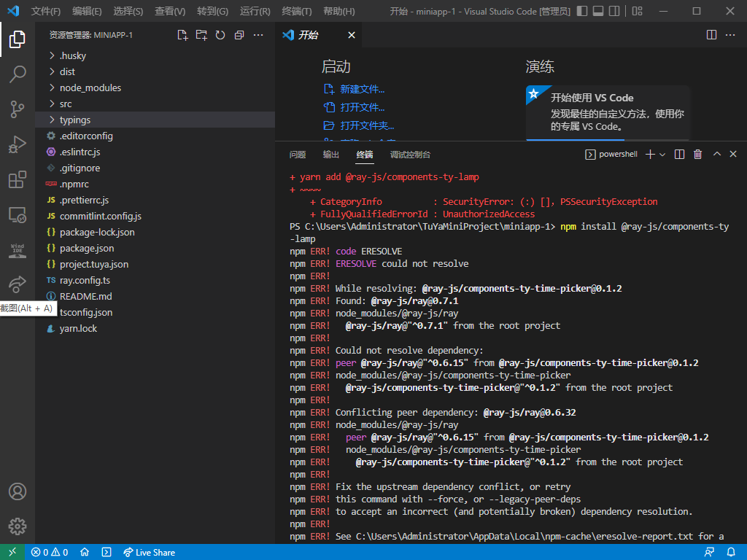
Task: Create a new folder in explorer
Action: [201, 35]
